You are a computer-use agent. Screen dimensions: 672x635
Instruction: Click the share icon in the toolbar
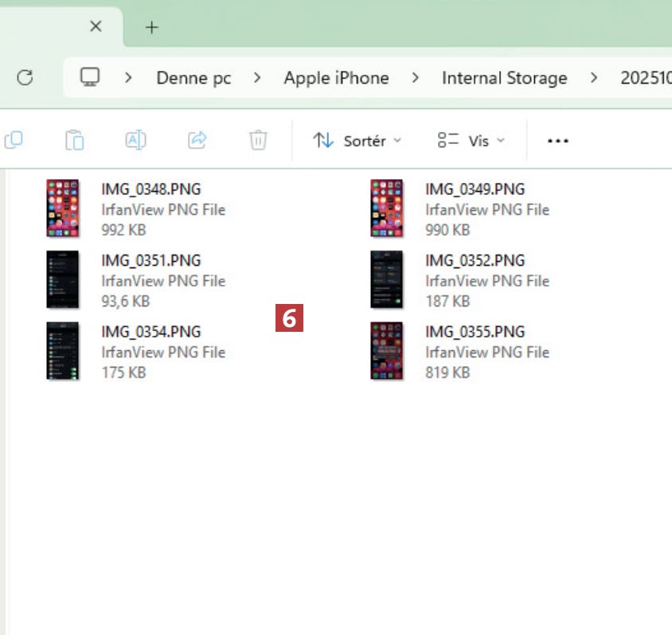pos(197,140)
